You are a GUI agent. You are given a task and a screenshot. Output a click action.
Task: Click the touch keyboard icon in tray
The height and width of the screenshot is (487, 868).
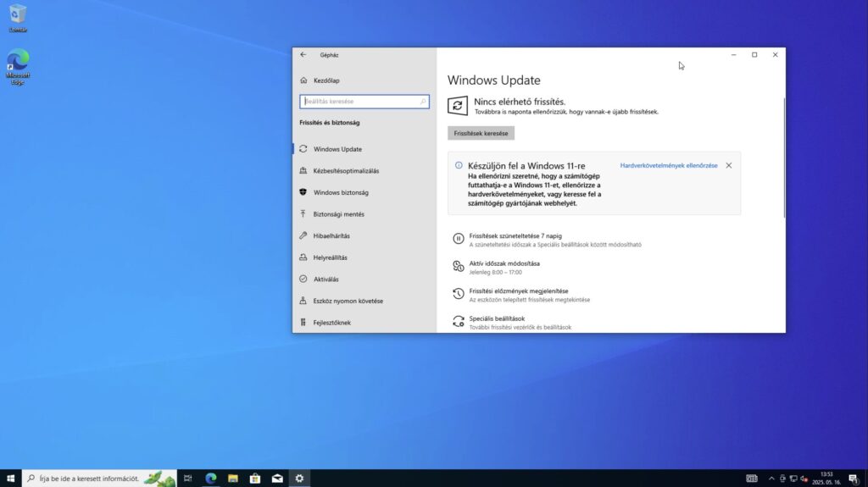[751, 479]
